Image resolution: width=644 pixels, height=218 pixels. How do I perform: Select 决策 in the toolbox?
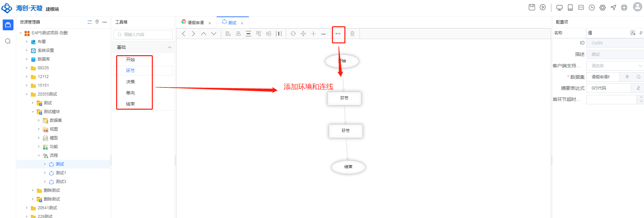pyautogui.click(x=130, y=82)
